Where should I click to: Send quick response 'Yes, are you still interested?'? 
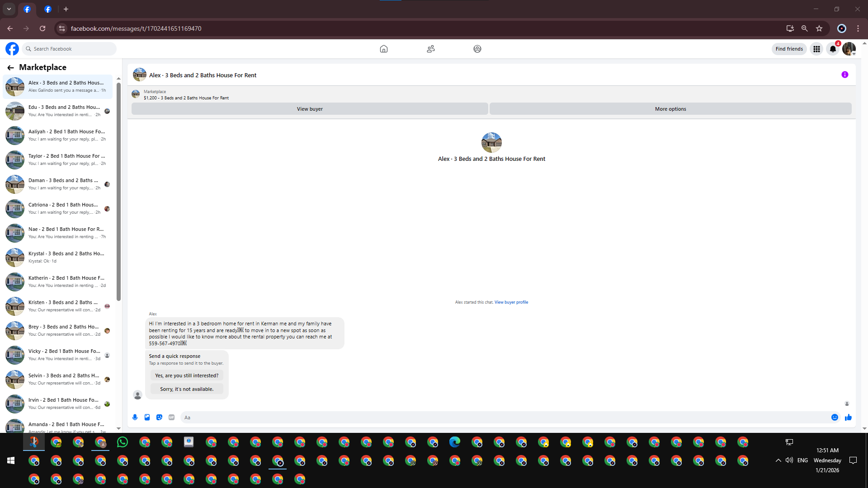coord(187,375)
